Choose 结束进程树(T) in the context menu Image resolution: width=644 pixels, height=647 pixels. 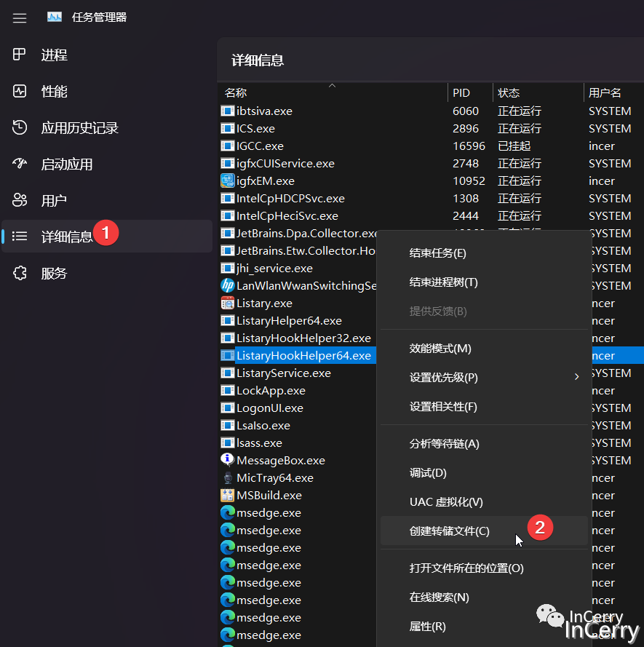pyautogui.click(x=483, y=282)
